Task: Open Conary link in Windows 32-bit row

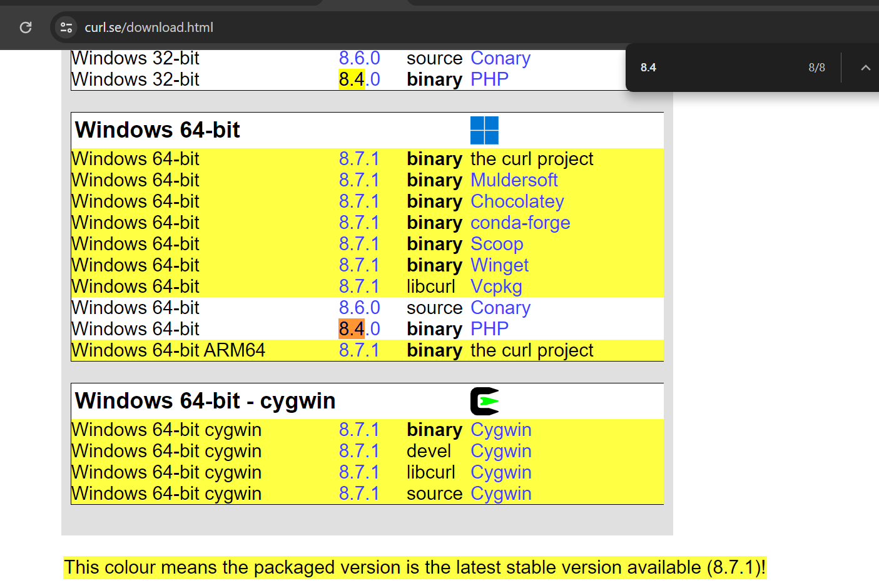Action: (500, 58)
